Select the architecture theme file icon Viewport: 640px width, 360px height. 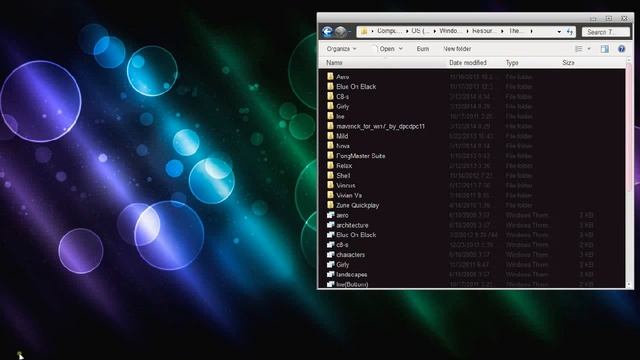click(331, 225)
